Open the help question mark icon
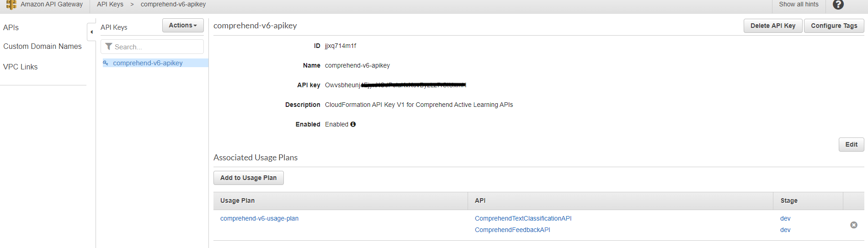The image size is (868, 248). coord(838,5)
